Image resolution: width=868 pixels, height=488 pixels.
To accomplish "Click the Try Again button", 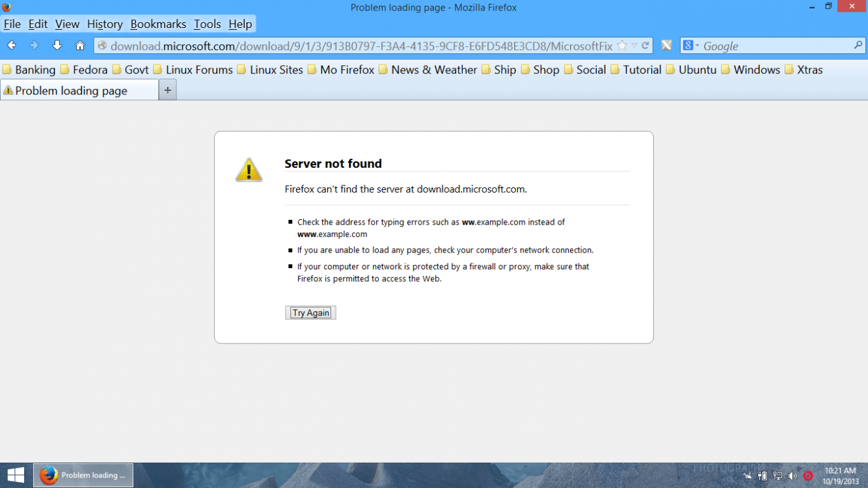I will pyautogui.click(x=310, y=312).
